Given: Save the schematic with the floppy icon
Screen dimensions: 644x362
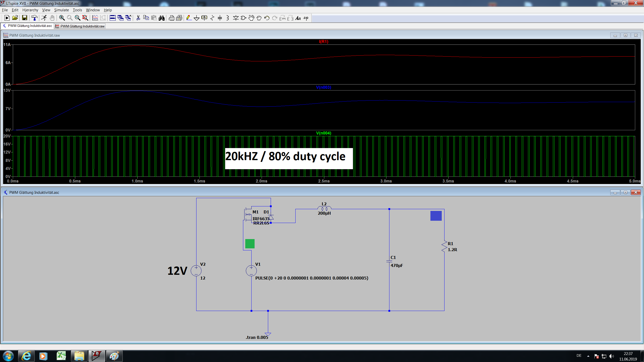Looking at the screenshot, I should [x=24, y=18].
